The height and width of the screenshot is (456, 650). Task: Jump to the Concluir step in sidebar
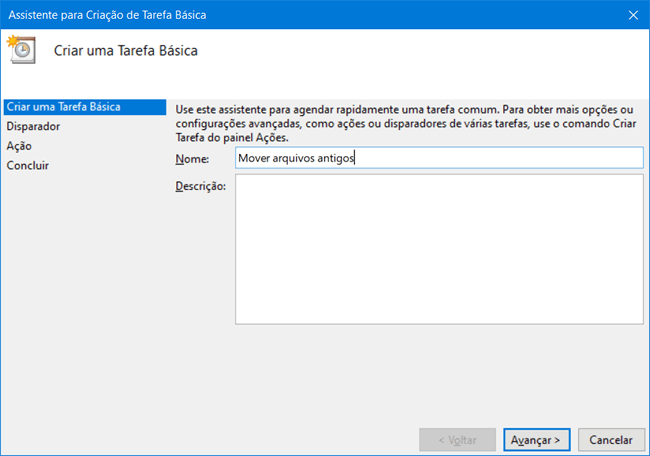[x=28, y=165]
